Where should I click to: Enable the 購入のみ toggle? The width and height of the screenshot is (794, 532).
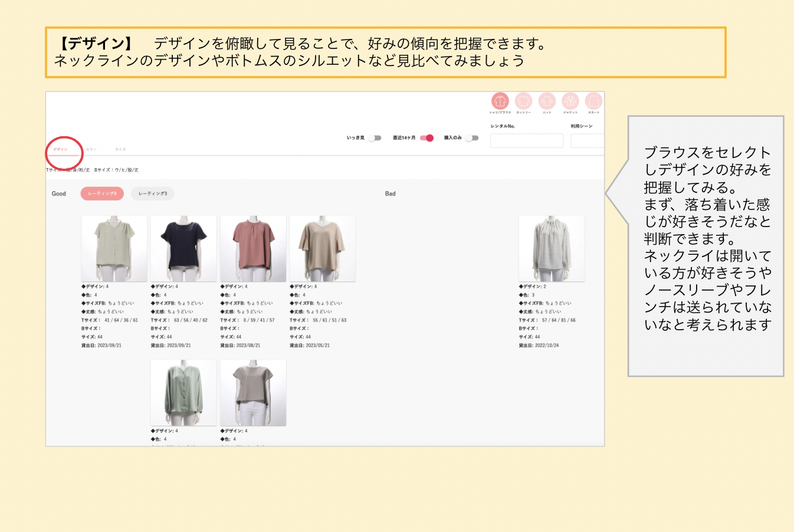(471, 138)
